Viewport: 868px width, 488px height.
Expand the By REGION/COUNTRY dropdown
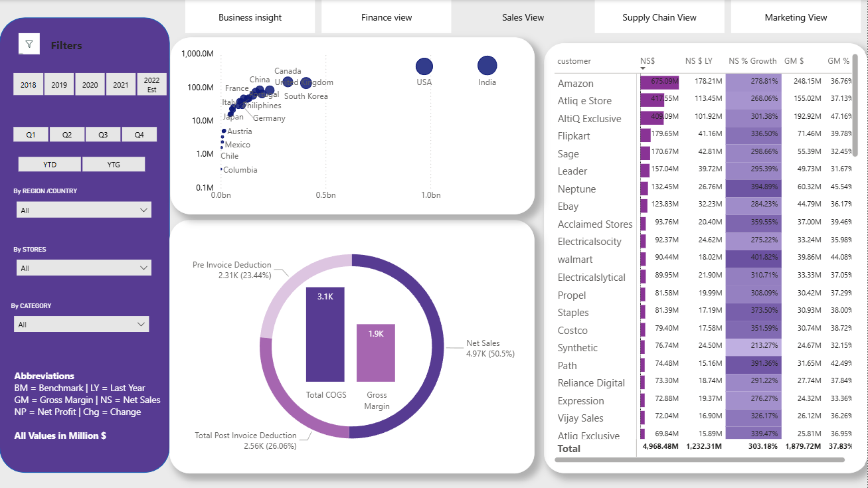pyautogui.click(x=84, y=210)
